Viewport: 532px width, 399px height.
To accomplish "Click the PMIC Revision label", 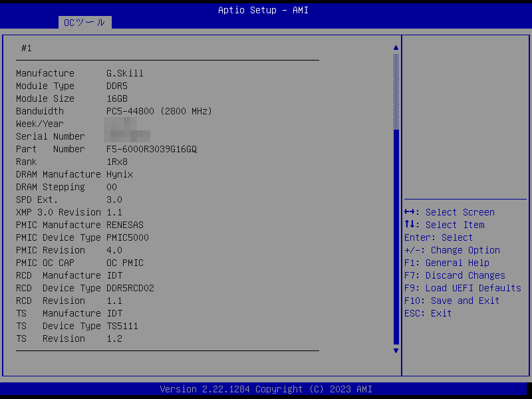I will [x=51, y=250].
